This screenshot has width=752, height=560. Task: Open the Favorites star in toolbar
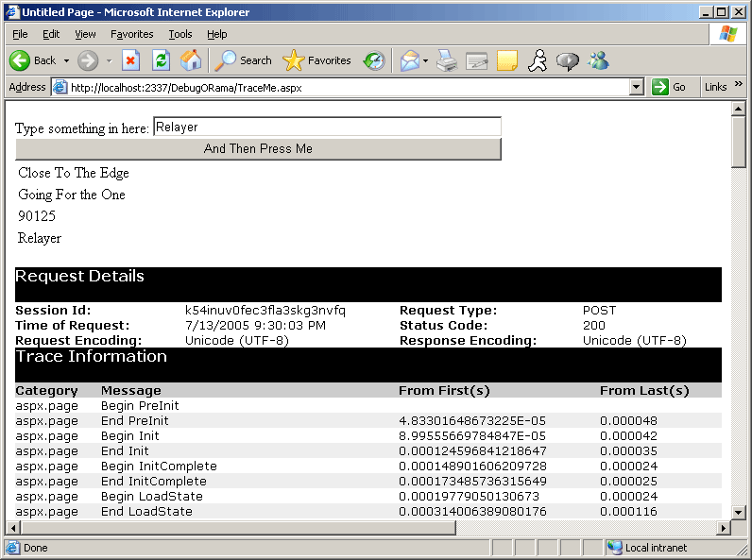(317, 60)
